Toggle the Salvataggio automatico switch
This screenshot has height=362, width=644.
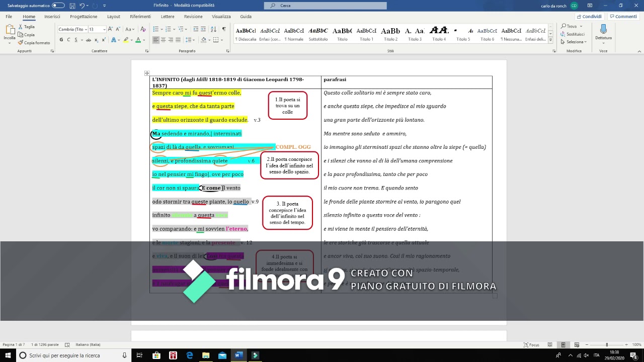[58, 6]
